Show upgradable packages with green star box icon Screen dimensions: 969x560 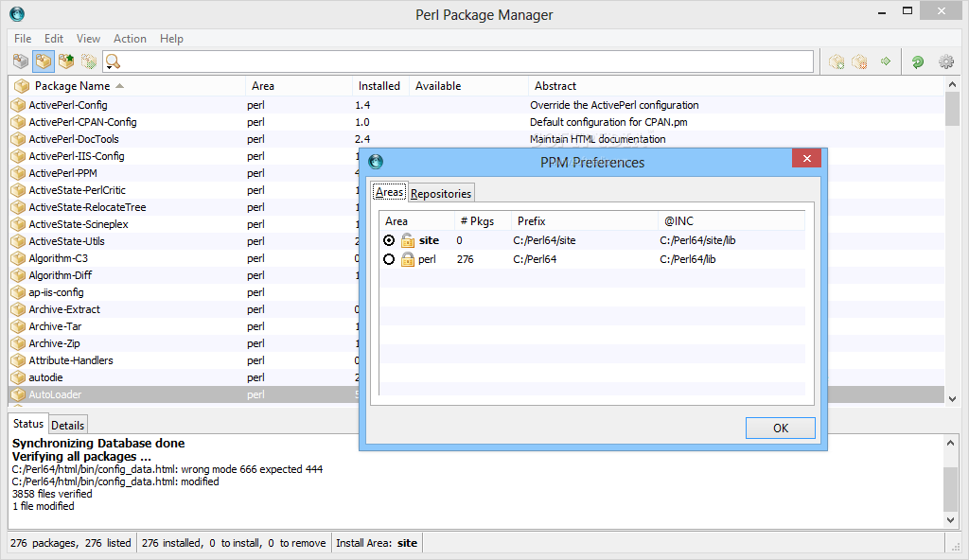[66, 61]
